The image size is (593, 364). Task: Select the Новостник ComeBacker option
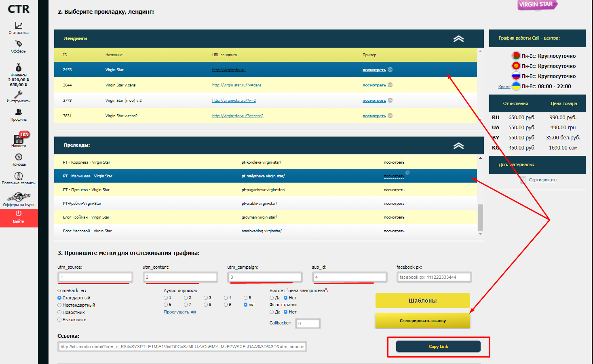click(x=59, y=312)
